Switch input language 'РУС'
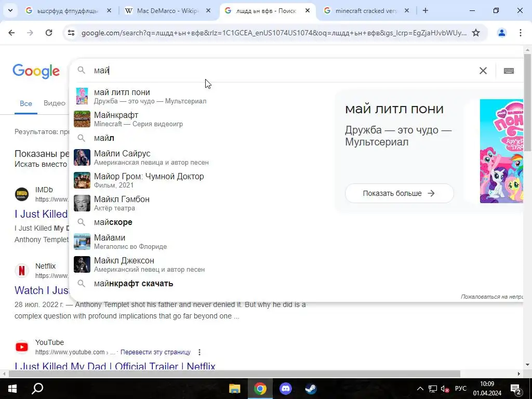This screenshot has width=532, height=399. pyautogui.click(x=460, y=389)
